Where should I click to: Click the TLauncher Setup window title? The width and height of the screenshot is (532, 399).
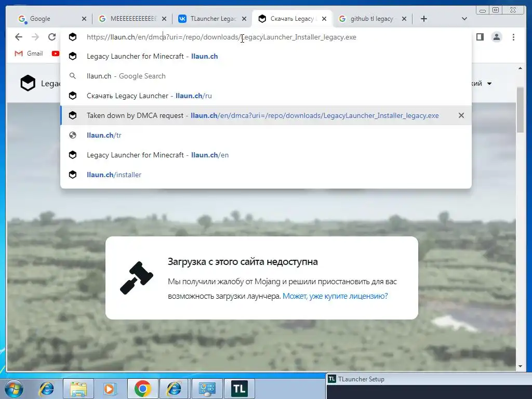[x=361, y=379]
